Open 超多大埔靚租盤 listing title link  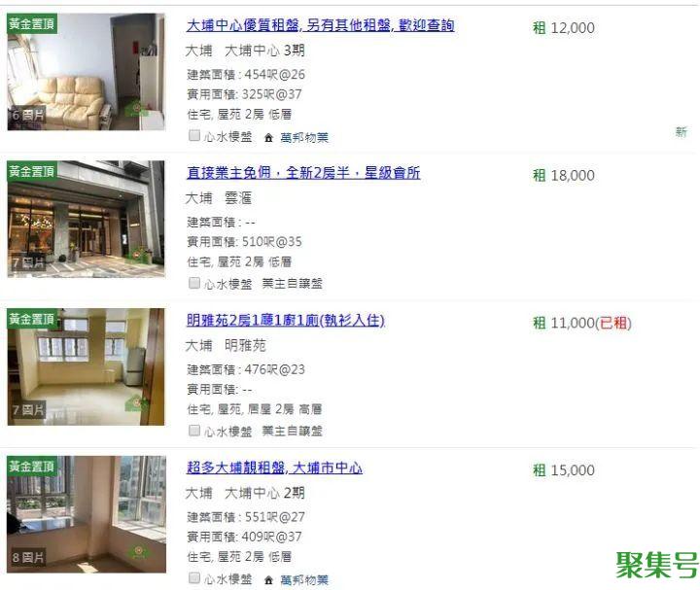(274, 468)
